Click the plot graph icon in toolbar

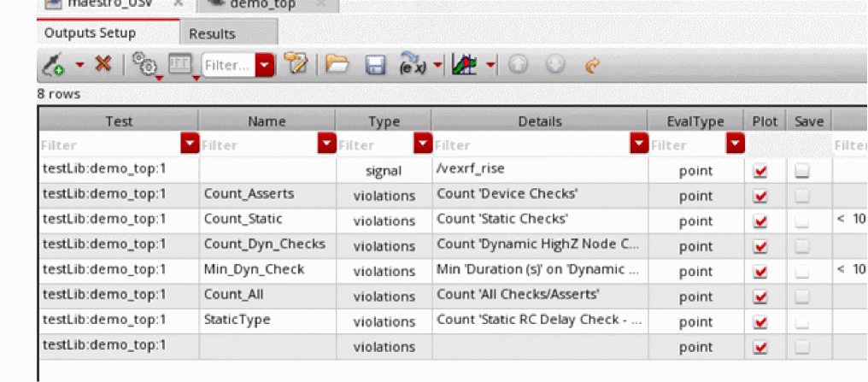tap(464, 66)
